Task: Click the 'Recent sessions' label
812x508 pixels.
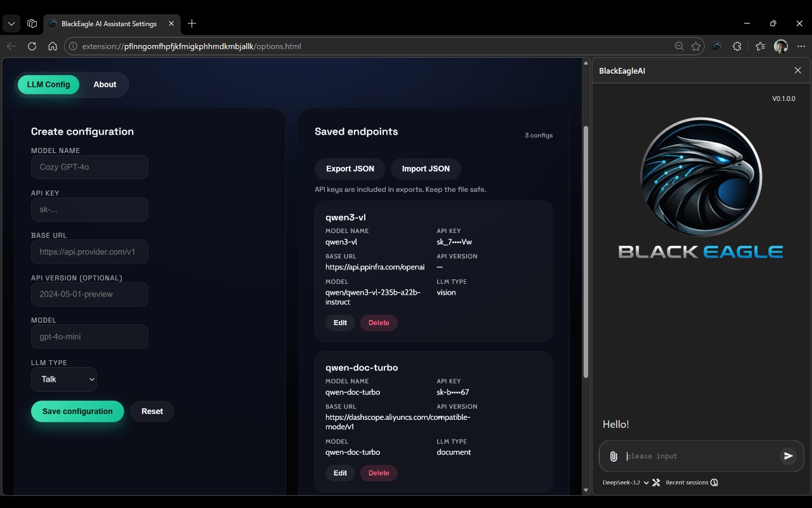Action: coord(687,483)
